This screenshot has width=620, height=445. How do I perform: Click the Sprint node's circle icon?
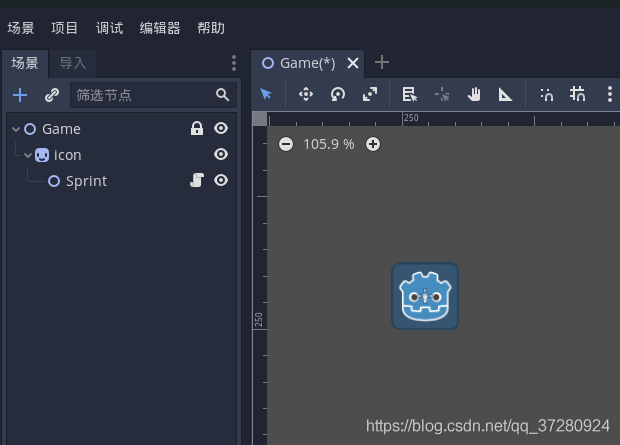click(x=54, y=181)
